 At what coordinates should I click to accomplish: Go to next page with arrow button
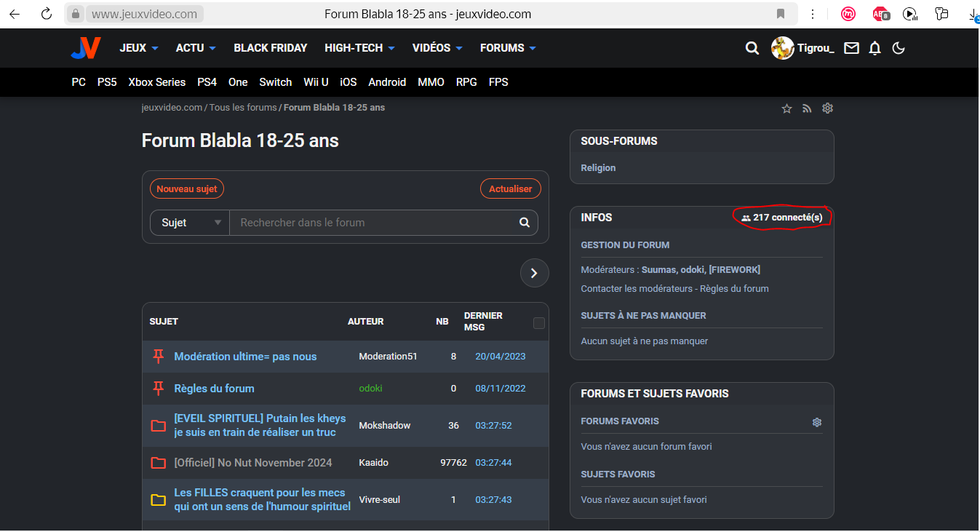tap(534, 273)
